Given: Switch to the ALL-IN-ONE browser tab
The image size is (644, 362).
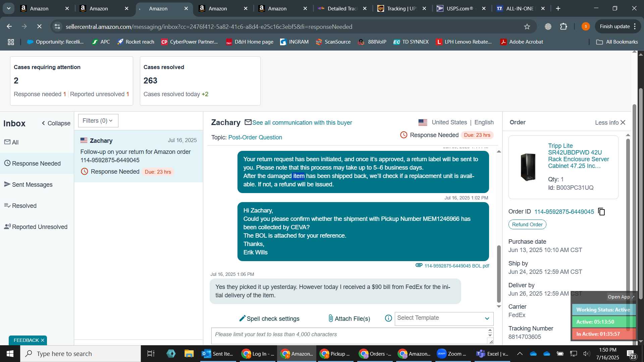Looking at the screenshot, I should click(x=521, y=8).
